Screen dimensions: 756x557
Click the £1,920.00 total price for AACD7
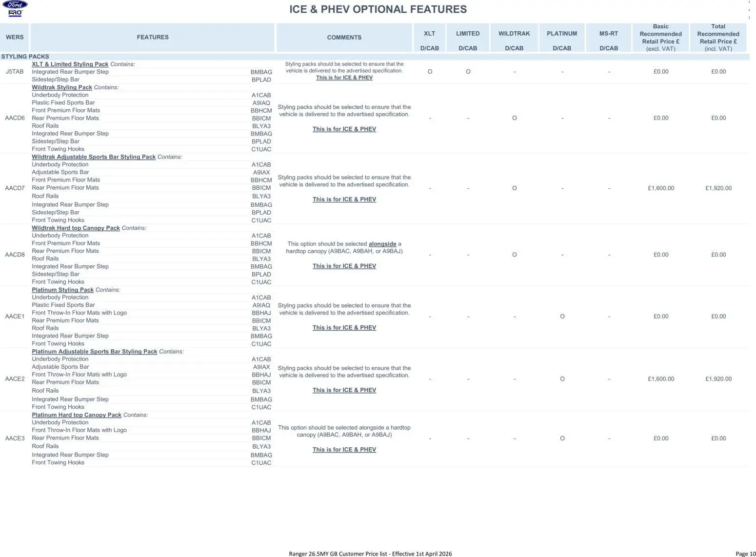(718, 188)
